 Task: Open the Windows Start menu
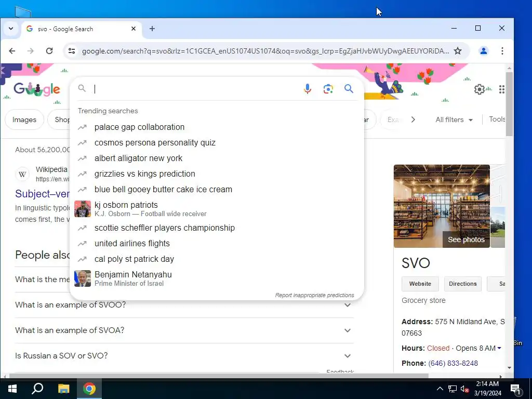tap(12, 389)
